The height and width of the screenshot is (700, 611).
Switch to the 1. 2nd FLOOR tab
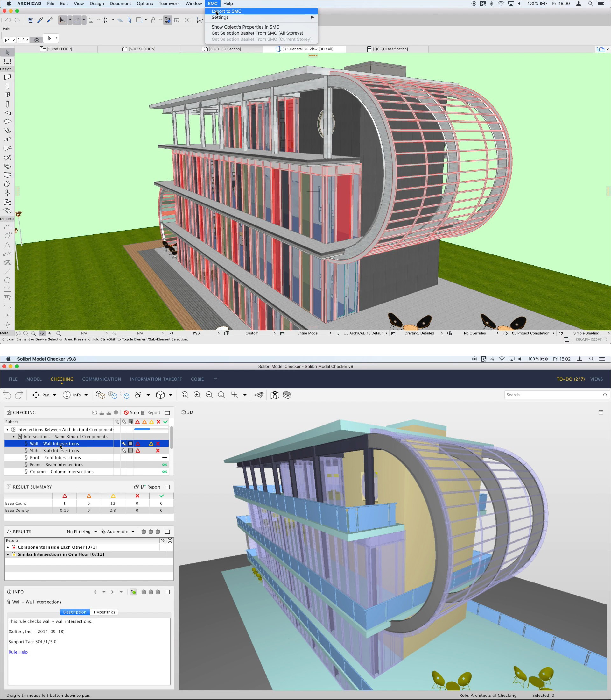[x=56, y=49]
